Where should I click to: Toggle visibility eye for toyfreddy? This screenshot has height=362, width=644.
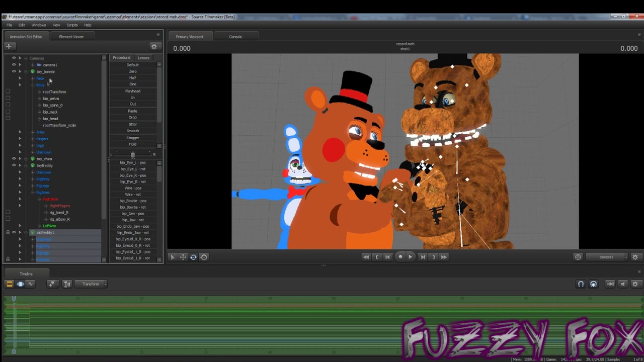pyautogui.click(x=14, y=165)
